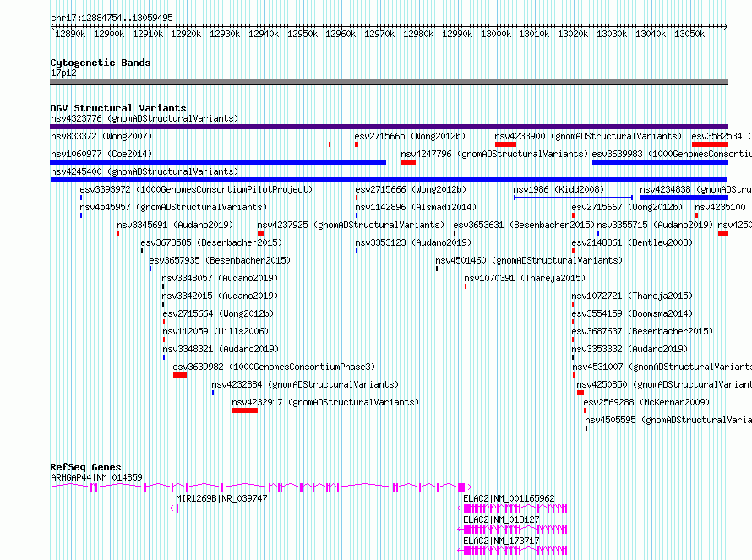Click esv3653631 (Besenbacher2015) label

(524, 225)
